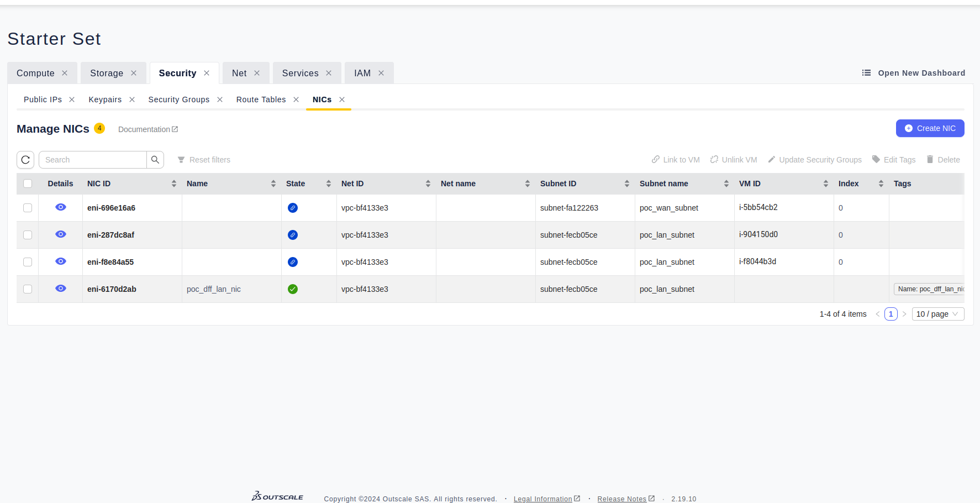This screenshot has height=503, width=980.
Task: Close the Services dashboard tab
Action: point(329,73)
